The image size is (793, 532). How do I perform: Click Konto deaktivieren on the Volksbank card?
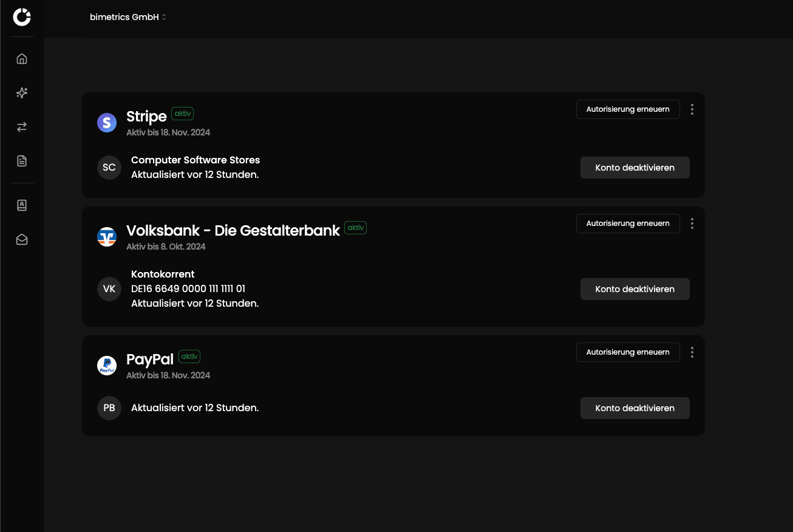635,289
